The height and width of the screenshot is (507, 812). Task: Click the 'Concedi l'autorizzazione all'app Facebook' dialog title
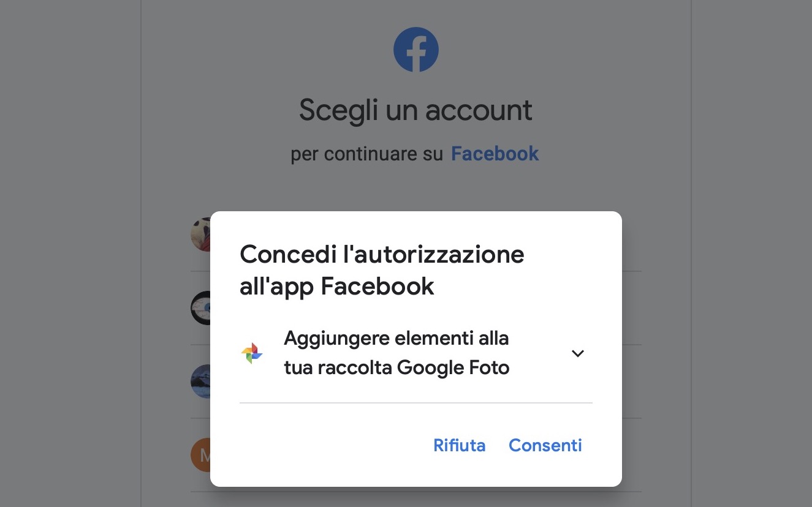(382, 270)
